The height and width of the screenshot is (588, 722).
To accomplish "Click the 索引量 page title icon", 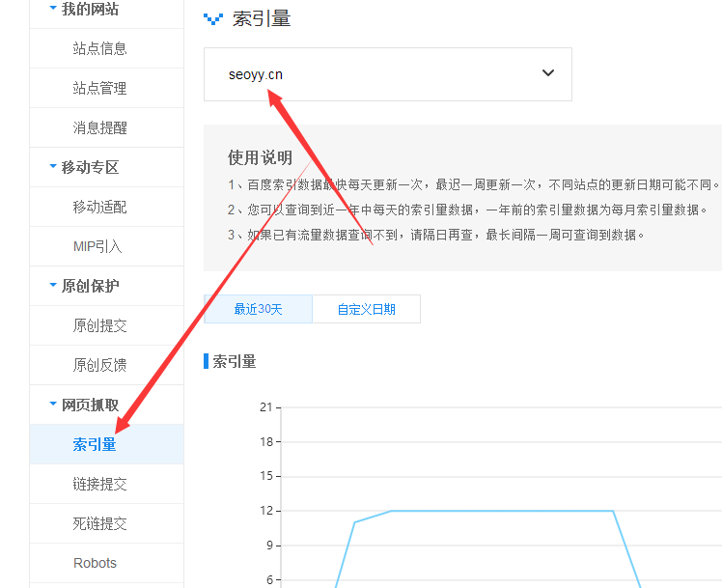I will 212,18.
